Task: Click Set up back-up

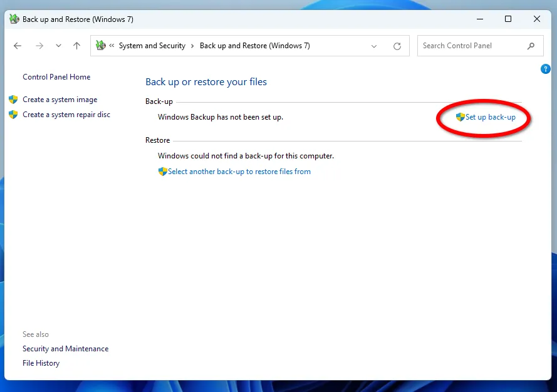Action: click(x=491, y=117)
